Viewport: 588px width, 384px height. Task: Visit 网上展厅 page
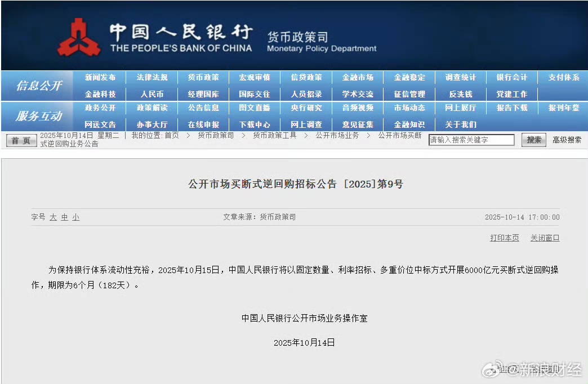[x=461, y=108]
